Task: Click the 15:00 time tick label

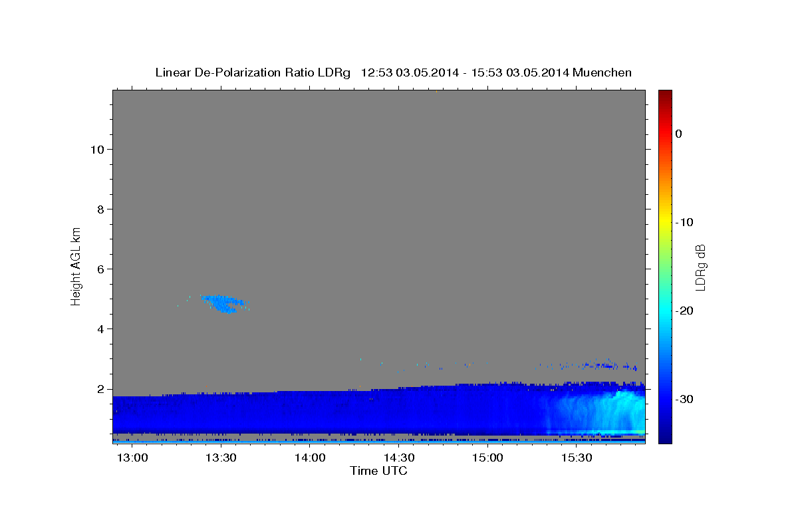Action: pos(488,458)
